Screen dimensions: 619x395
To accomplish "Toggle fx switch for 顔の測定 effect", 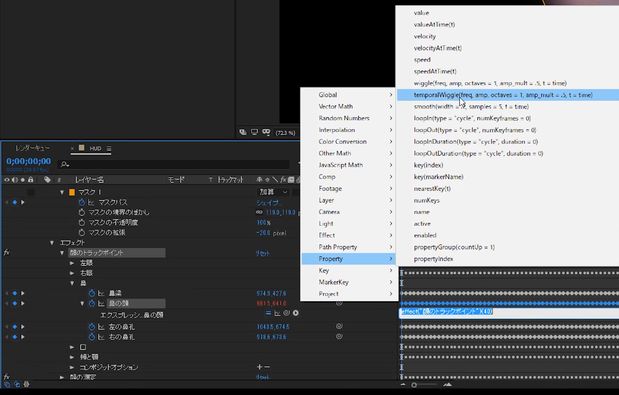I will [6, 377].
